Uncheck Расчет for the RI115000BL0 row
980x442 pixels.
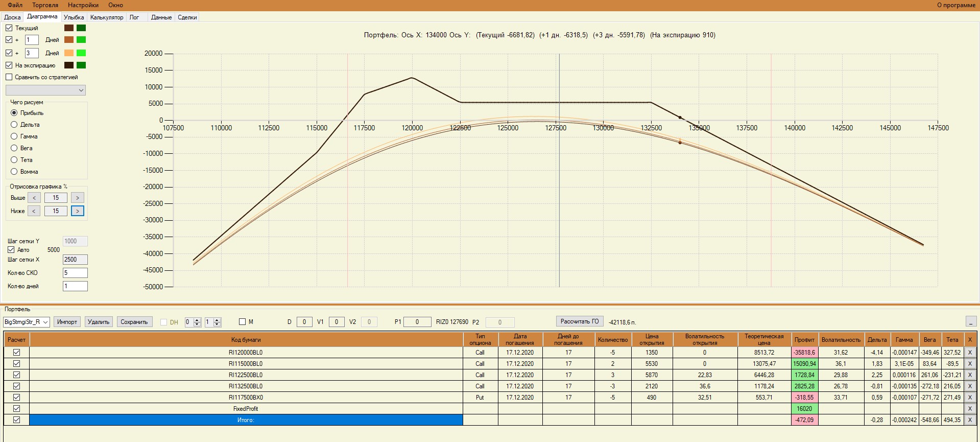(x=17, y=364)
